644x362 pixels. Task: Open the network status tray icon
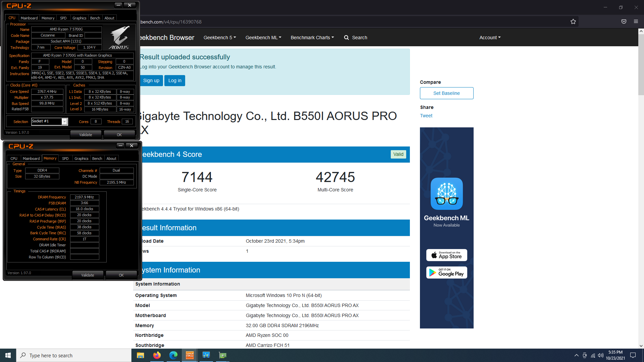593,355
